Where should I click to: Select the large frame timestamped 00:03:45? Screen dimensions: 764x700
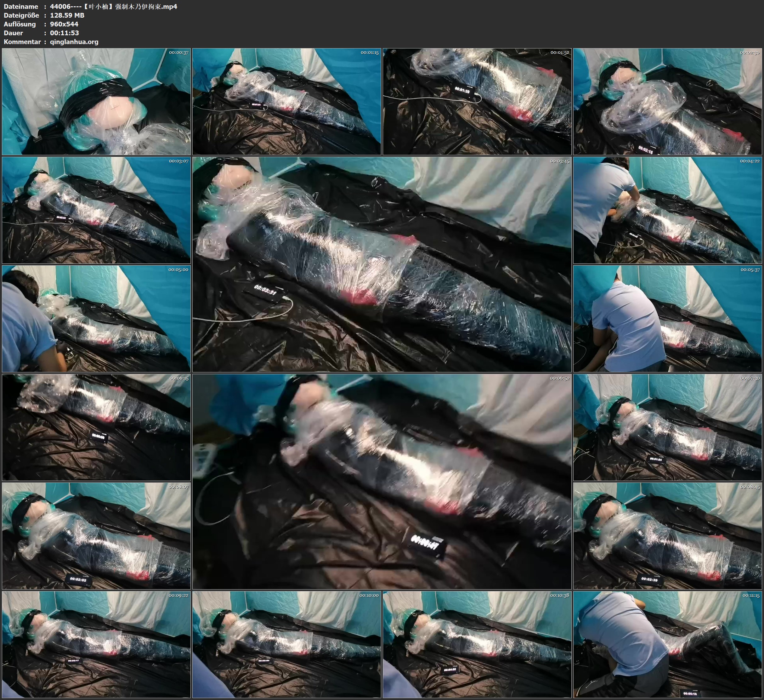coord(382,264)
